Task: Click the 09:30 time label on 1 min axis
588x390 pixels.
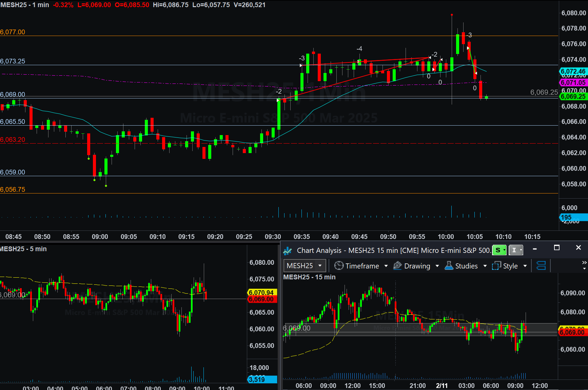Action: click(x=273, y=237)
